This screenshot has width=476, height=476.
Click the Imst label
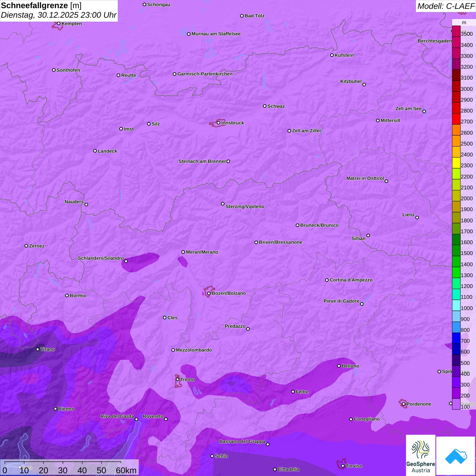coord(129,129)
